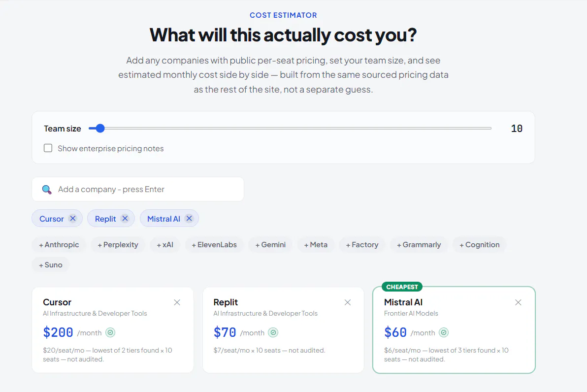The width and height of the screenshot is (587, 392).
Task: Focus the Add a company input field
Action: coord(138,189)
